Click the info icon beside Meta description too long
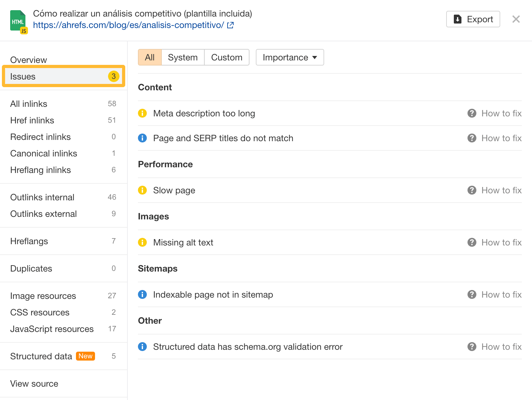 142,113
